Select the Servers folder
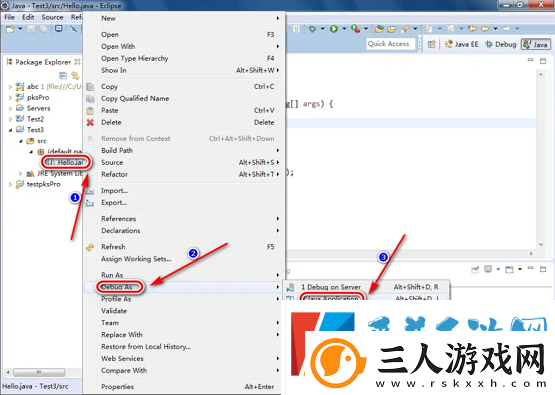The width and height of the screenshot is (555, 395). (x=38, y=108)
